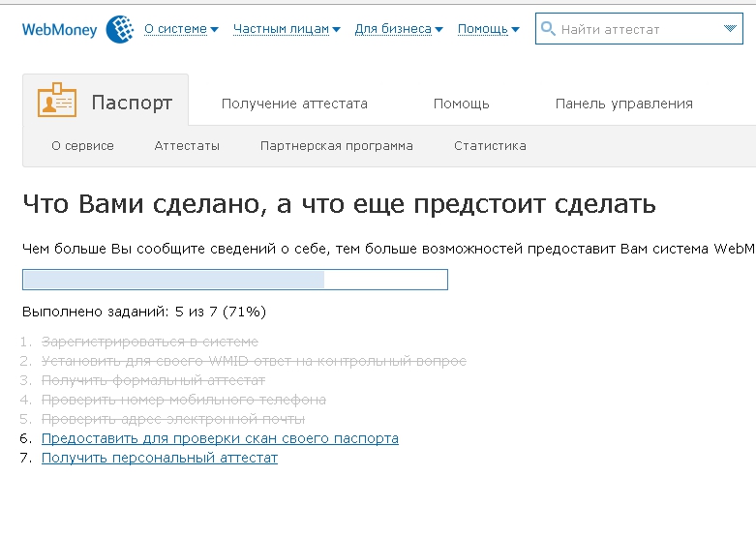Open the О системе dropdown menu
This screenshot has height=536, width=756.
point(181,29)
